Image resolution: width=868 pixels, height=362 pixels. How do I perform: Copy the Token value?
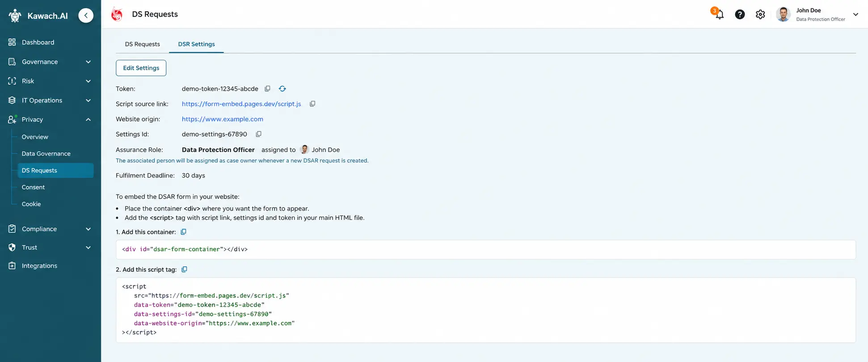(x=267, y=88)
